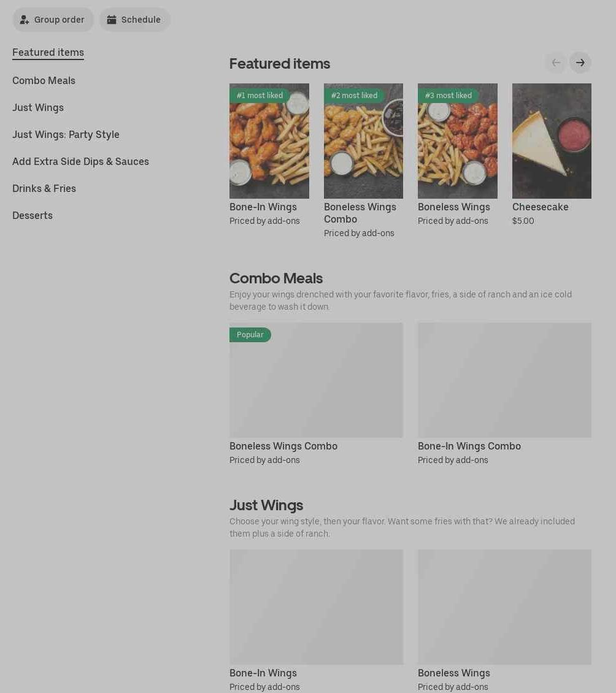Open the #1 most liked Bone-In Wings photo

(x=269, y=141)
